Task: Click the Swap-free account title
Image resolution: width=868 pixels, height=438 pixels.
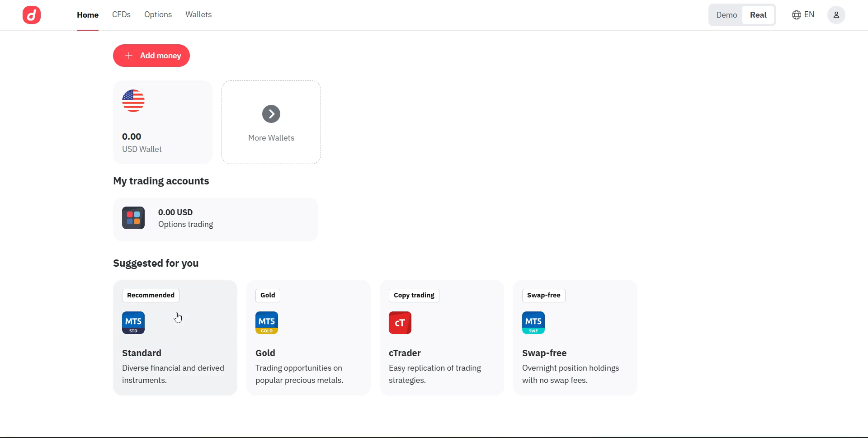Action: tap(544, 353)
